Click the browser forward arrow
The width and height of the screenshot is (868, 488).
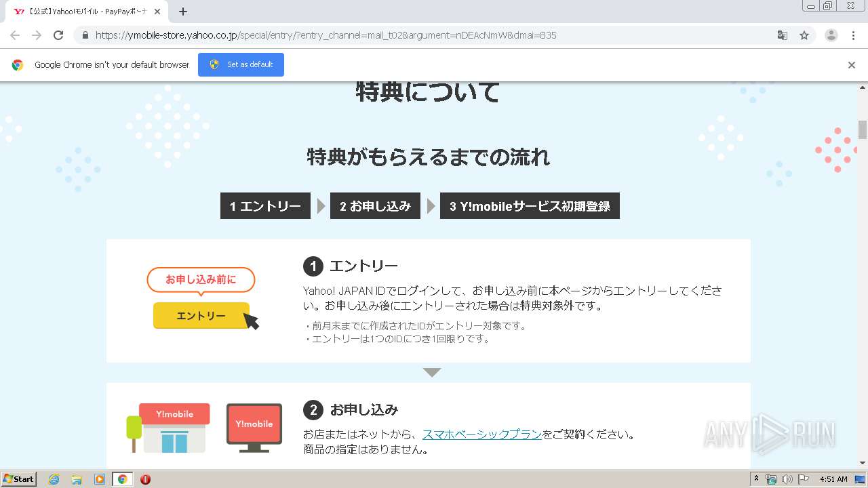[x=37, y=35]
